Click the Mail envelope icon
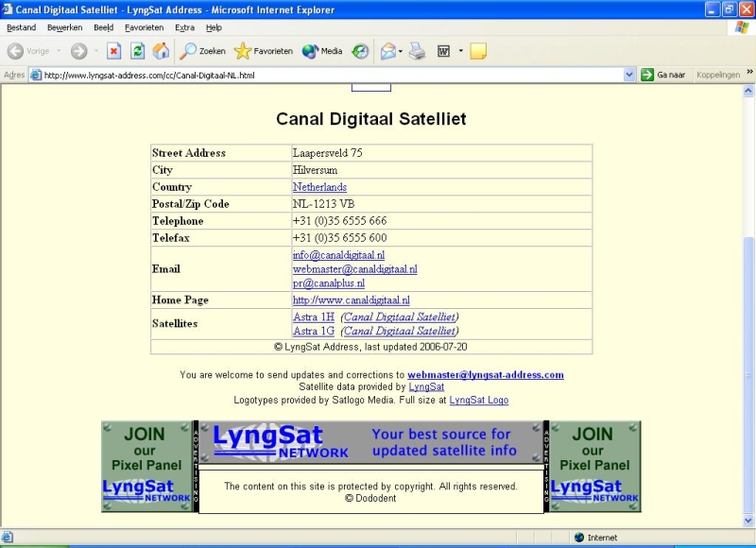This screenshot has height=548, width=756. [388, 51]
